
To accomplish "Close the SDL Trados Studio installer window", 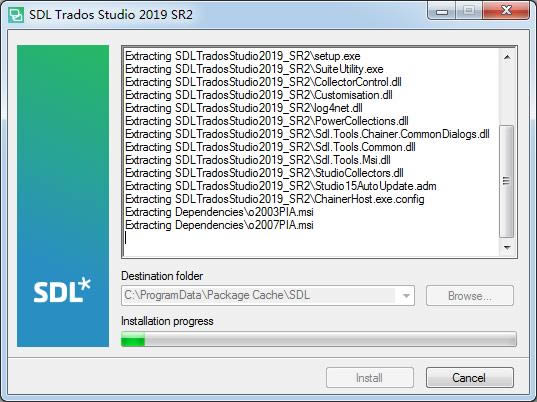I will coord(507,10).
